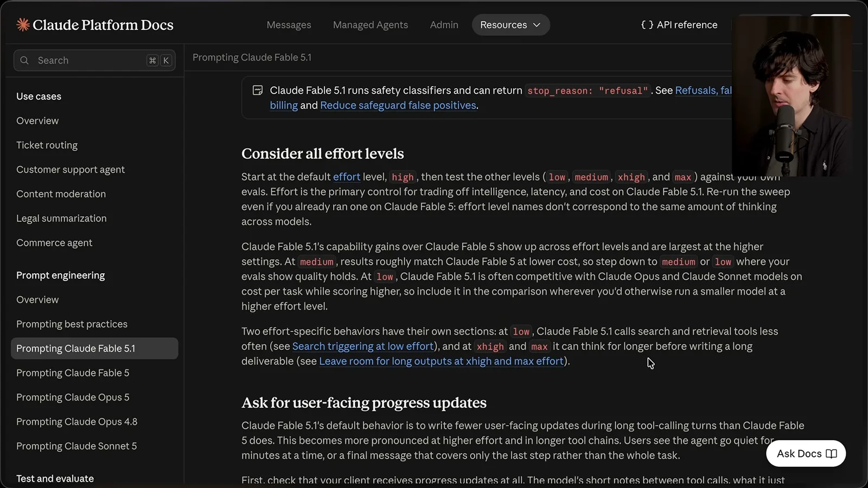
Task: Click the speaker's webcam video thumbnail
Action: tap(791, 96)
